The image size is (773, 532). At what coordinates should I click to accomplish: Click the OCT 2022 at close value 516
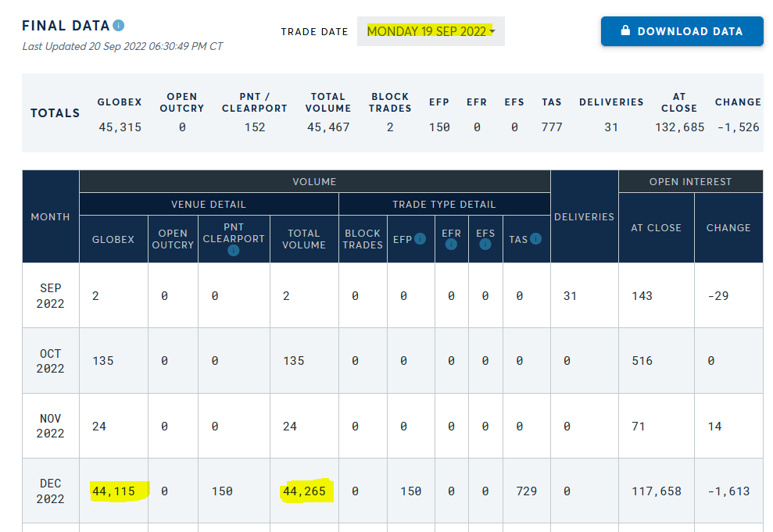click(x=642, y=361)
